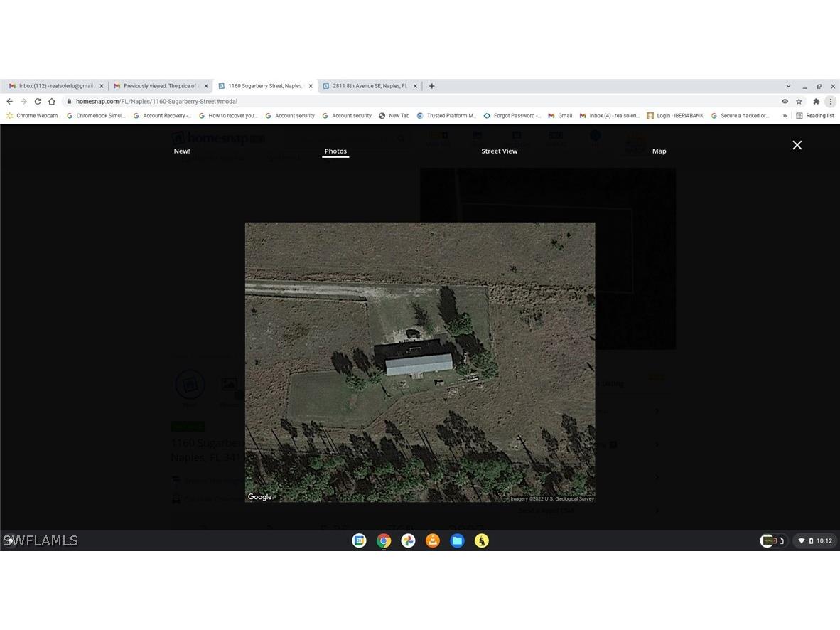This screenshot has height=630, width=840.
Task: Open the Chrome three-dot menu
Action: (830, 102)
